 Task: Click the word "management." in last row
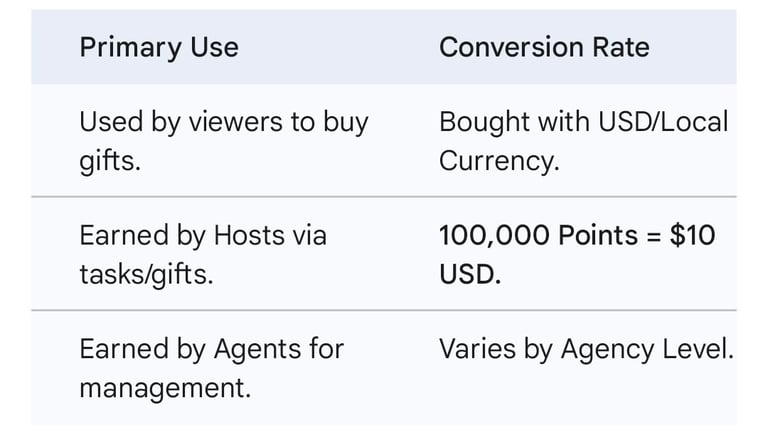click(165, 387)
